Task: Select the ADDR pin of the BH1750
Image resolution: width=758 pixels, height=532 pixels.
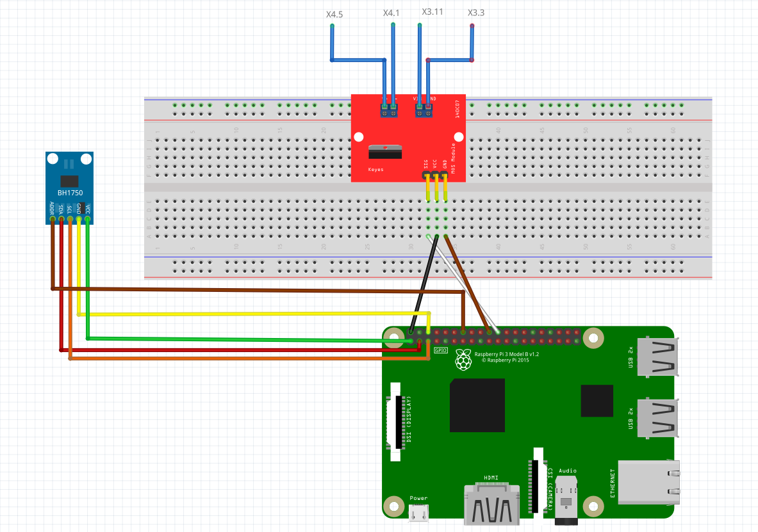Action: click(52, 219)
